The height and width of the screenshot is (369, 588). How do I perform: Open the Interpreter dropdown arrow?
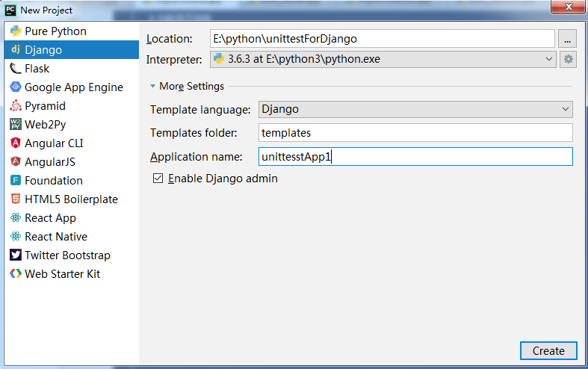point(548,59)
